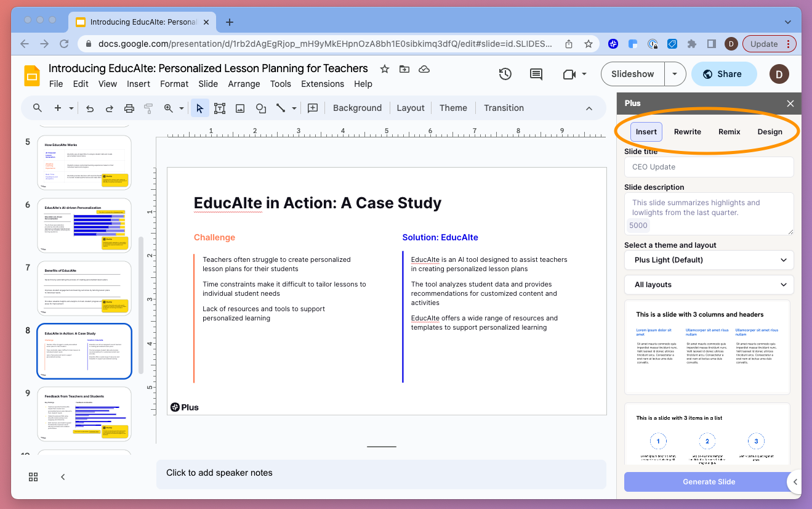Open Background settings
Viewport: 812px width, 509px height.
pos(358,108)
